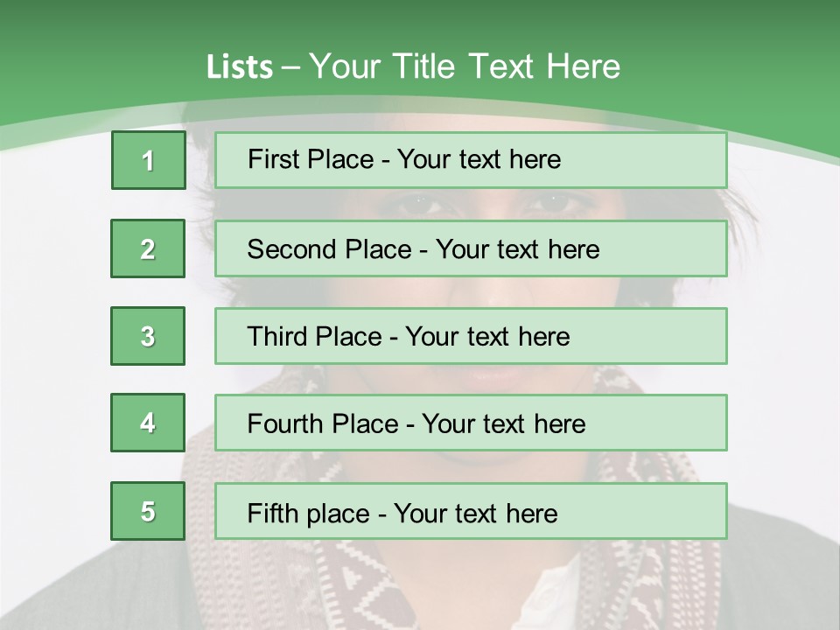Select the number 5 box

(148, 511)
